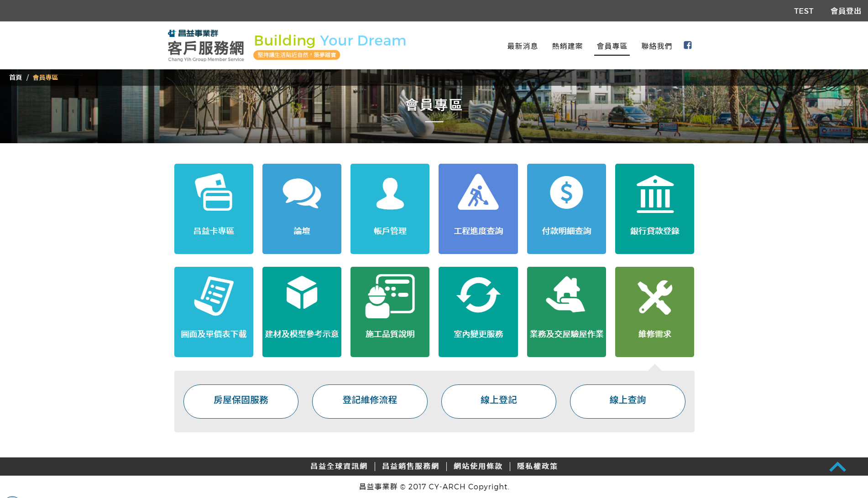
Task: Click the 客戶服務網 site logo
Action: pos(206,46)
